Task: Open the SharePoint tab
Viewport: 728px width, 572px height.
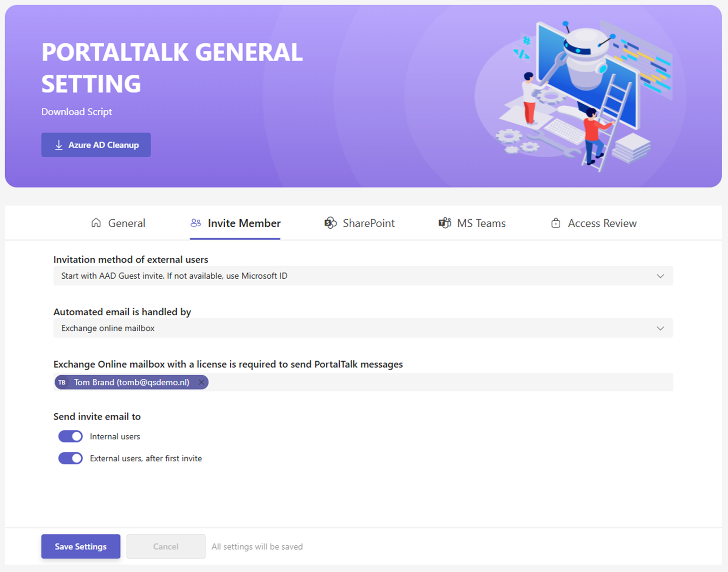Action: [368, 223]
